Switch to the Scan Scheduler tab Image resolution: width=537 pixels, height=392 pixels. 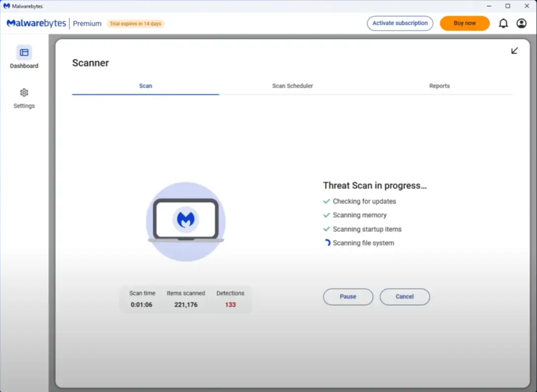[292, 86]
